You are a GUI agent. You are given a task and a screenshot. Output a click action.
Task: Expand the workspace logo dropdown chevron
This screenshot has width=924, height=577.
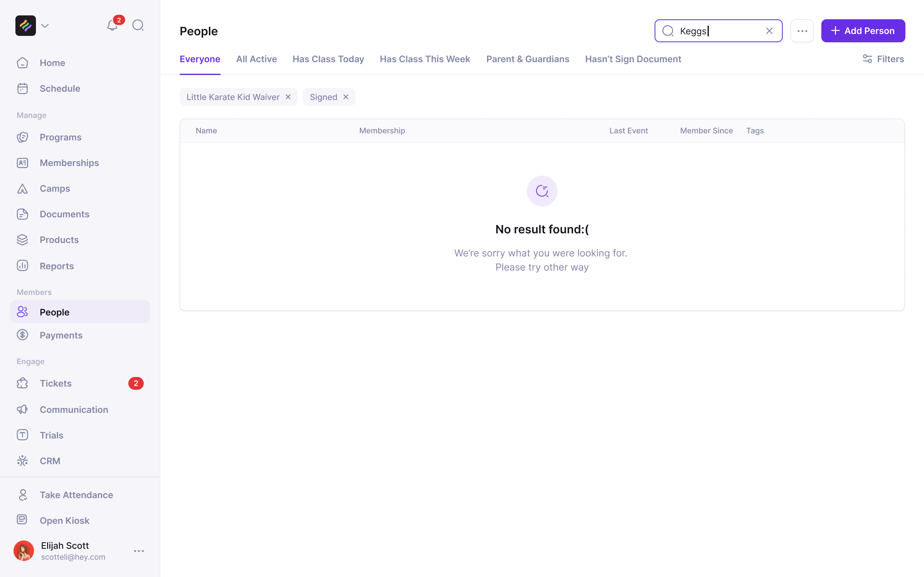pyautogui.click(x=45, y=26)
